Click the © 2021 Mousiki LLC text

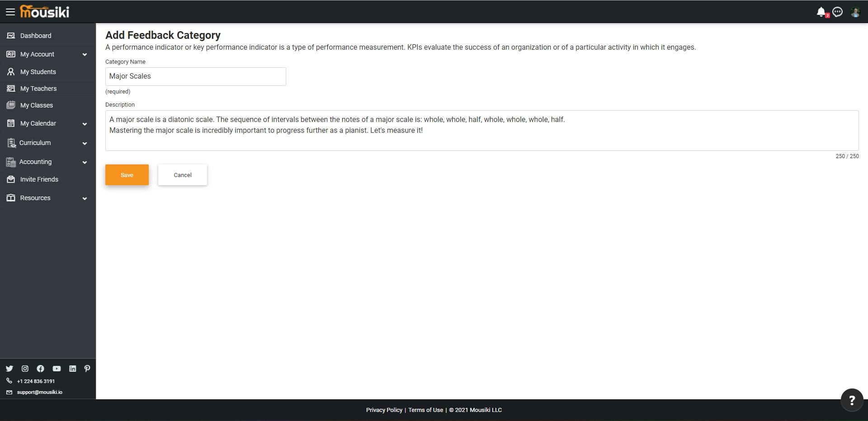click(x=475, y=410)
